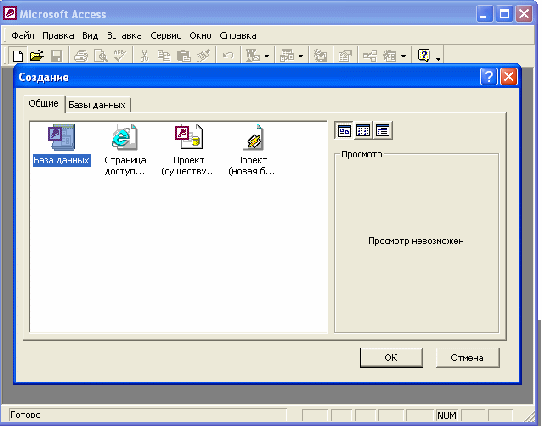Screen dimensions: 542x427
Task: Click the Undo arrow toolbar icon
Action: [x=228, y=56]
